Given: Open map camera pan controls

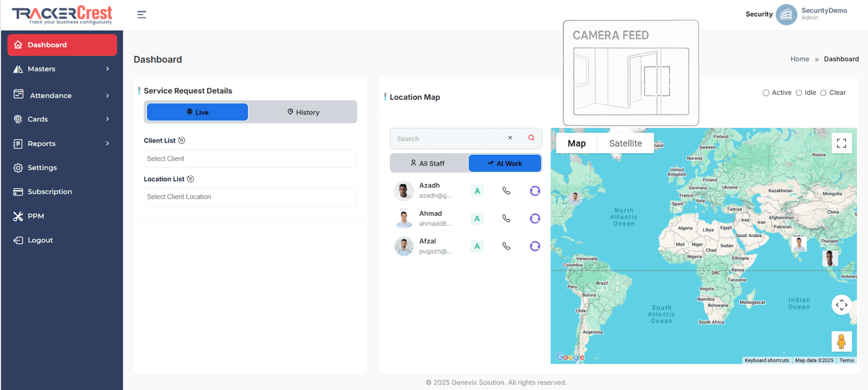Looking at the screenshot, I should coord(842,305).
